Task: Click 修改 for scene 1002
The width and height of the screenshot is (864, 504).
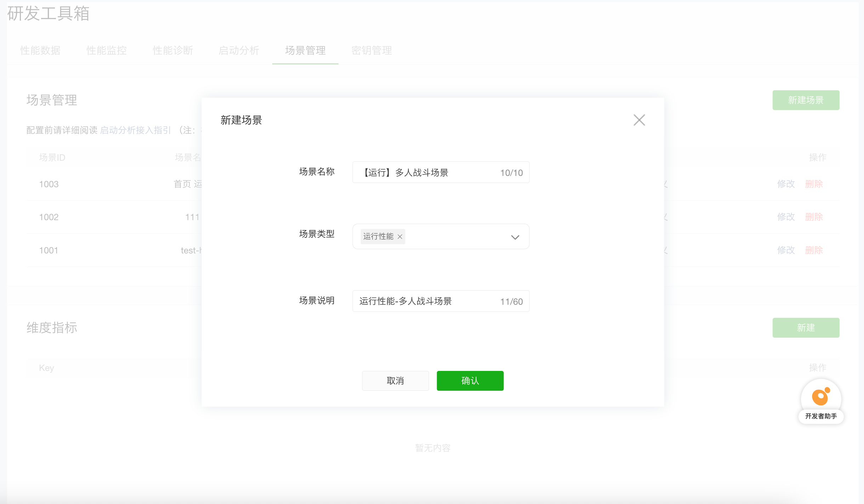Action: coord(786,217)
